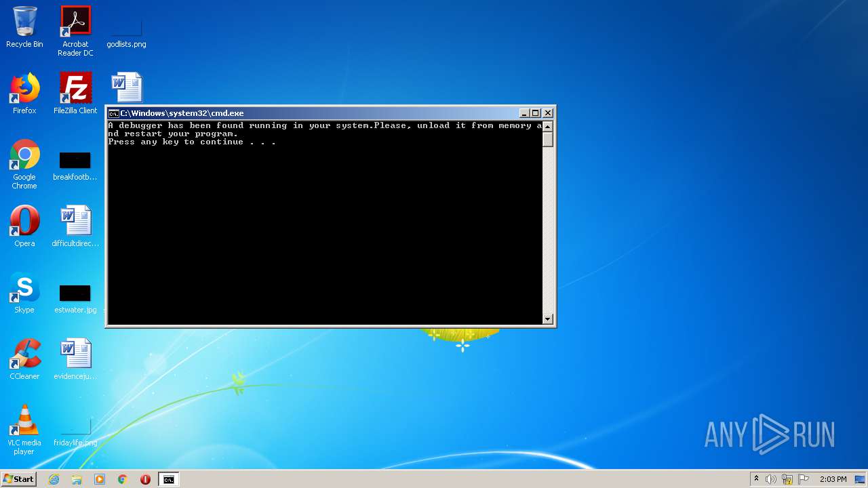Open the Firefox desktop shortcut

click(x=24, y=94)
